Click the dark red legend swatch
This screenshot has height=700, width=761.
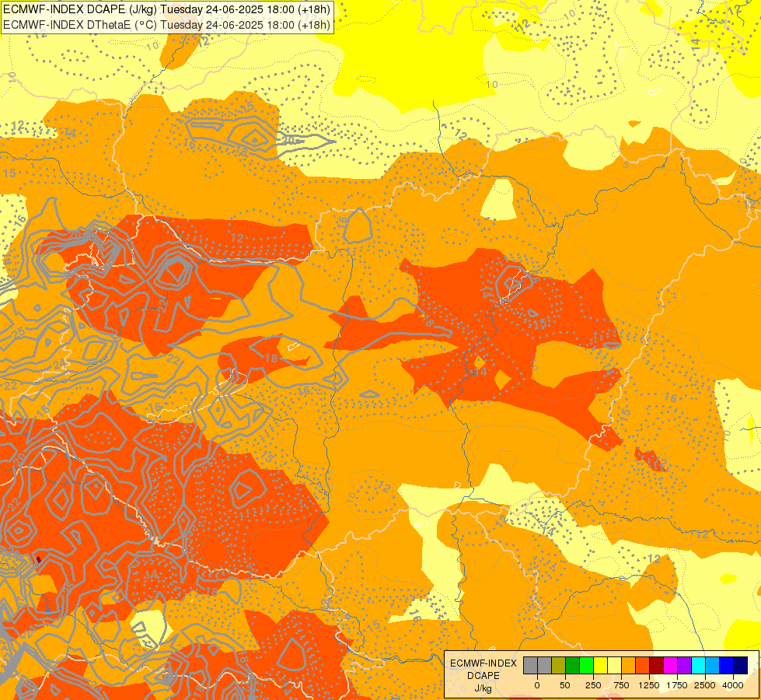pos(656,665)
